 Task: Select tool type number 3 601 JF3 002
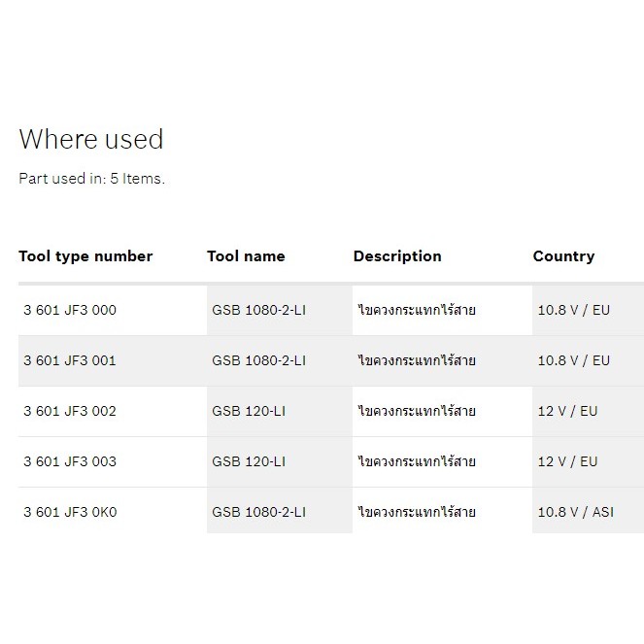[x=70, y=411]
